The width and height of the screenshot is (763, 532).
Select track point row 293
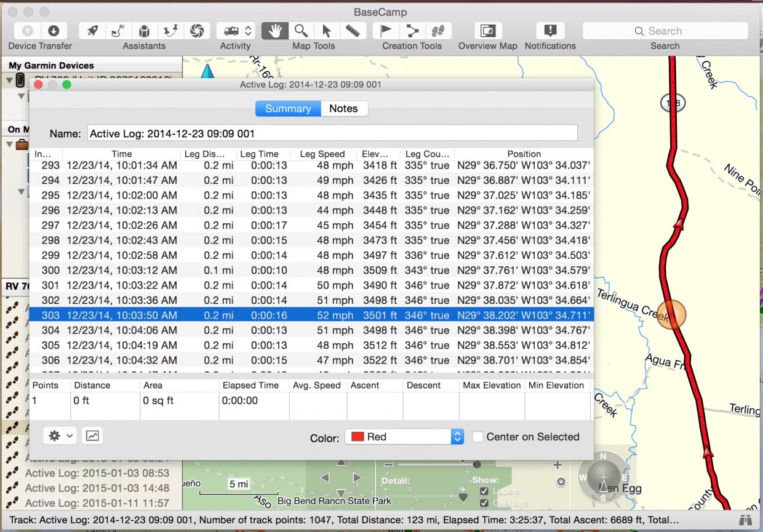coord(311,165)
